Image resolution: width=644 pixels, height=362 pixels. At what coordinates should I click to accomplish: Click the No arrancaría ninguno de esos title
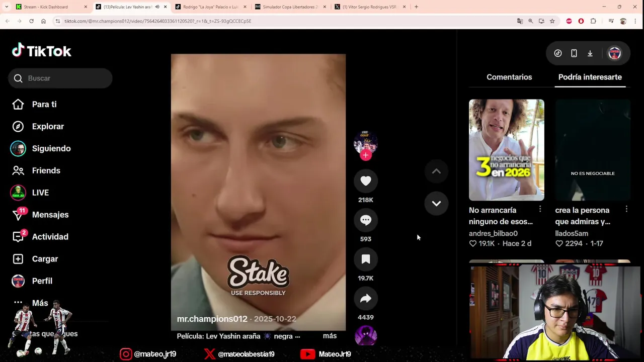coord(501,216)
